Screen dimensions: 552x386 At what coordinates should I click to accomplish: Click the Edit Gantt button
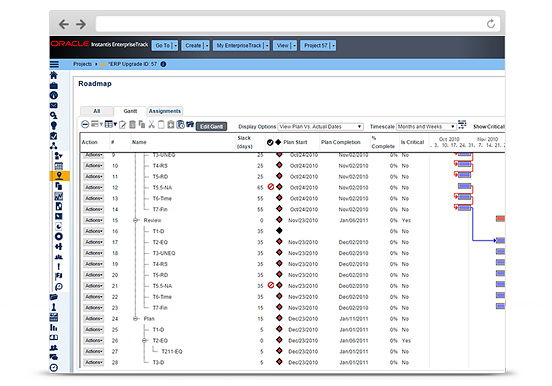[211, 126]
